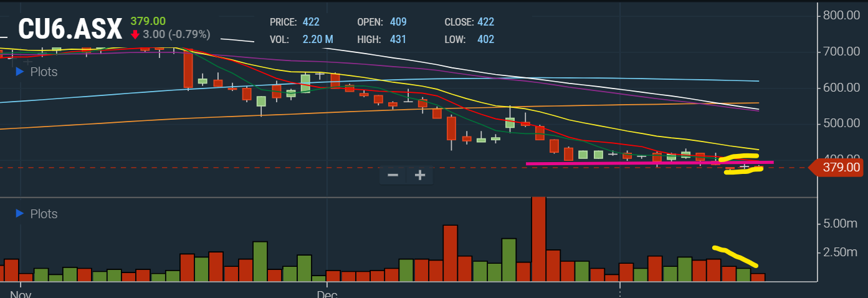Click the 3.00 (-0.79%) price change
Image resolution: width=868 pixels, height=298 pixels.
point(175,34)
